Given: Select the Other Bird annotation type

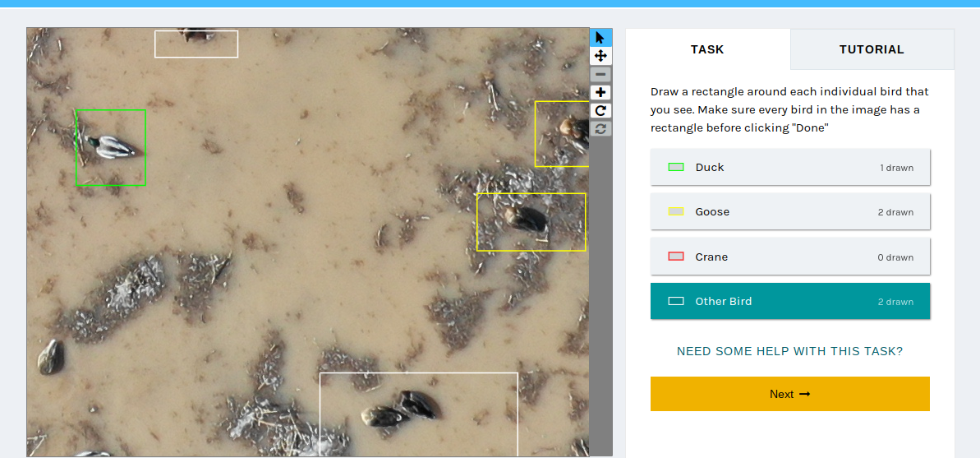Looking at the screenshot, I should point(790,301).
